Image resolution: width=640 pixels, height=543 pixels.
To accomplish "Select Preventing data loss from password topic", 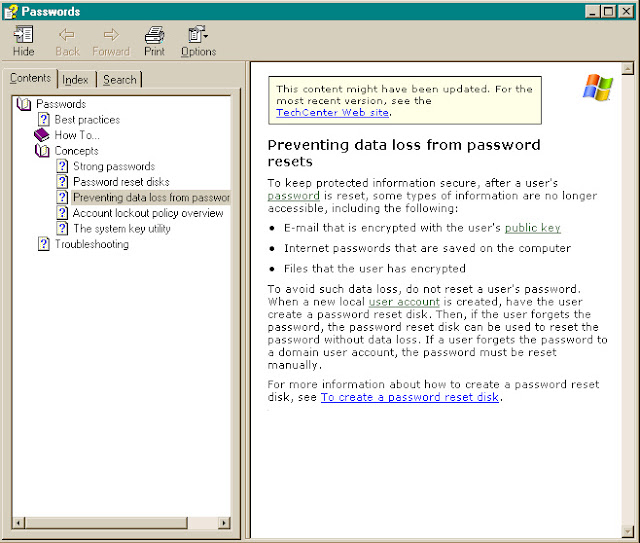I will pos(151,197).
